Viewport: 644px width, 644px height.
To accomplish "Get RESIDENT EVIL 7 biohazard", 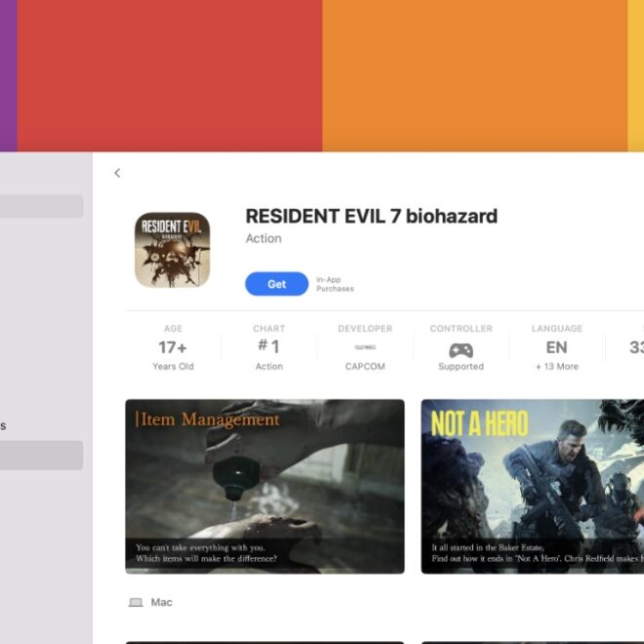I will coord(277,284).
